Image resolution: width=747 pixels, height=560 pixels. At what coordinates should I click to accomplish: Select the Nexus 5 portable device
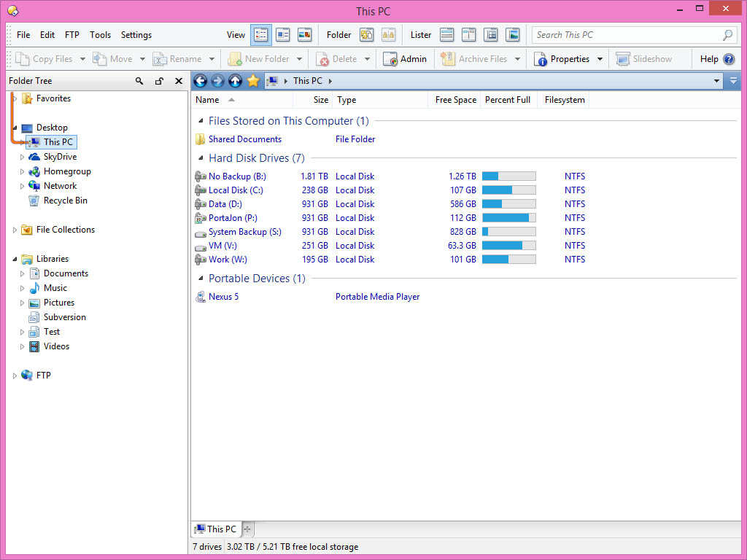coord(223,297)
